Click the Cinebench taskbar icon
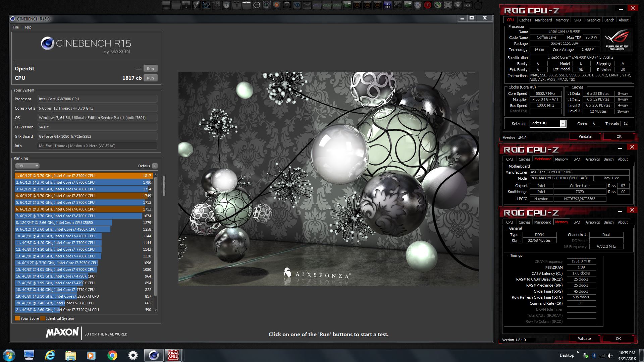The image size is (644, 362). 154,355
